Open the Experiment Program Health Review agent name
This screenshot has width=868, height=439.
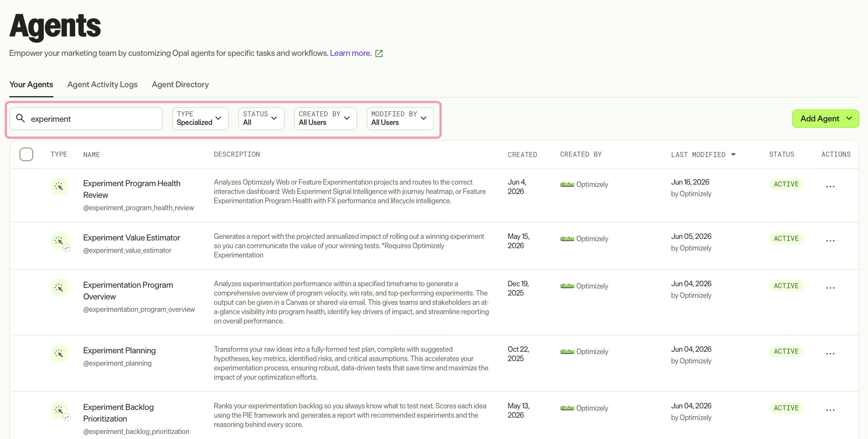[x=132, y=189]
